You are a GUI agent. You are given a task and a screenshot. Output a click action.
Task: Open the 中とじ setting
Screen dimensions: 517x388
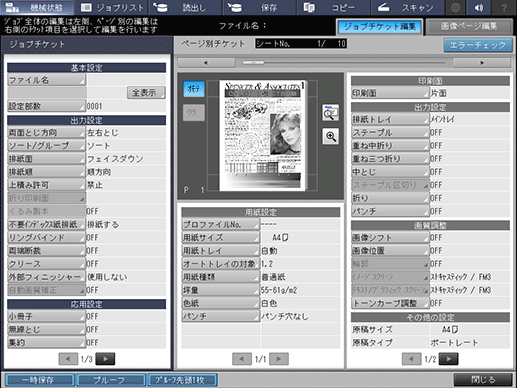tap(390, 172)
